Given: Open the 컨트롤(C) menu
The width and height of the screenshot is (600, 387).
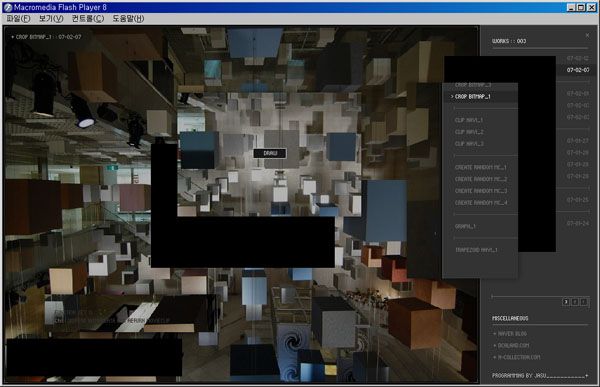Looking at the screenshot, I should click(x=88, y=18).
